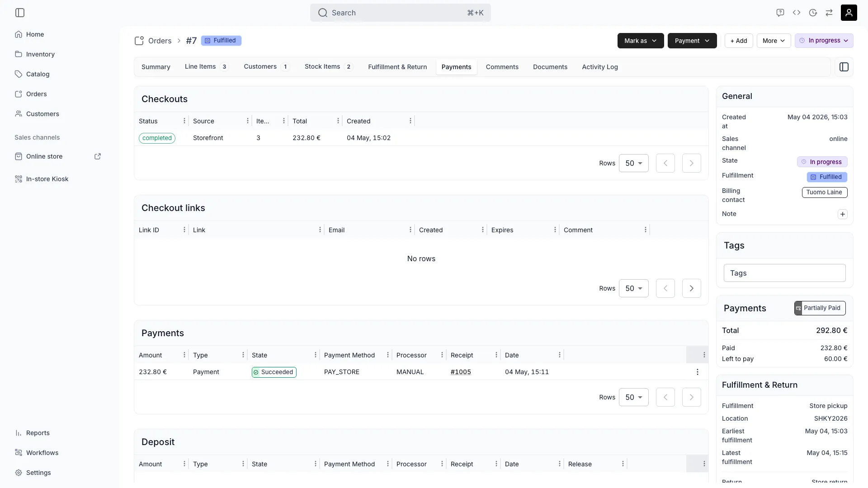Open the recent history clock icon
Viewport: 868px width, 488px height.
tap(813, 13)
